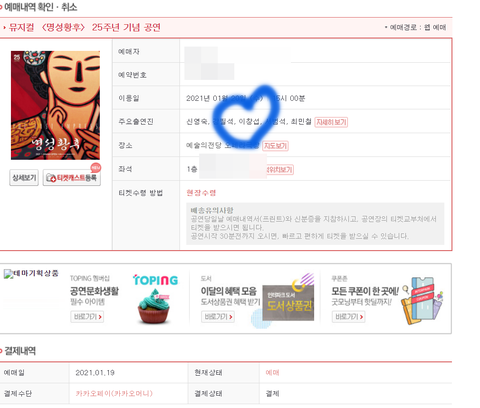Click 자세히보기 next to cast names
The height and width of the screenshot is (408, 480).
[x=331, y=122]
